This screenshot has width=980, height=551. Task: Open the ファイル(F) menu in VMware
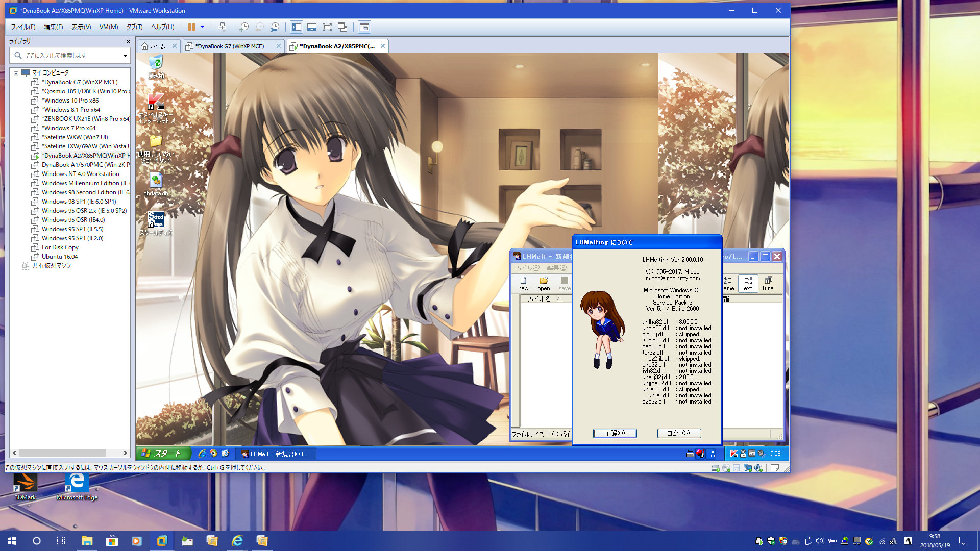tap(23, 27)
